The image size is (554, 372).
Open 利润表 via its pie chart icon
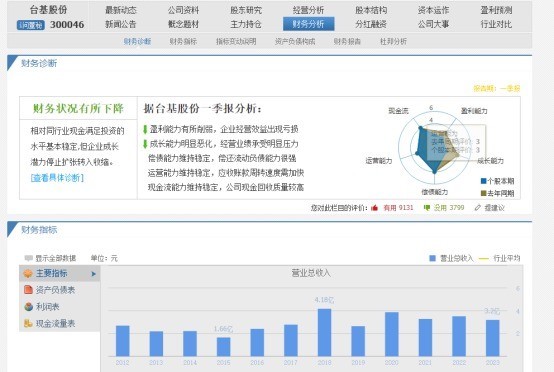[x=28, y=307]
